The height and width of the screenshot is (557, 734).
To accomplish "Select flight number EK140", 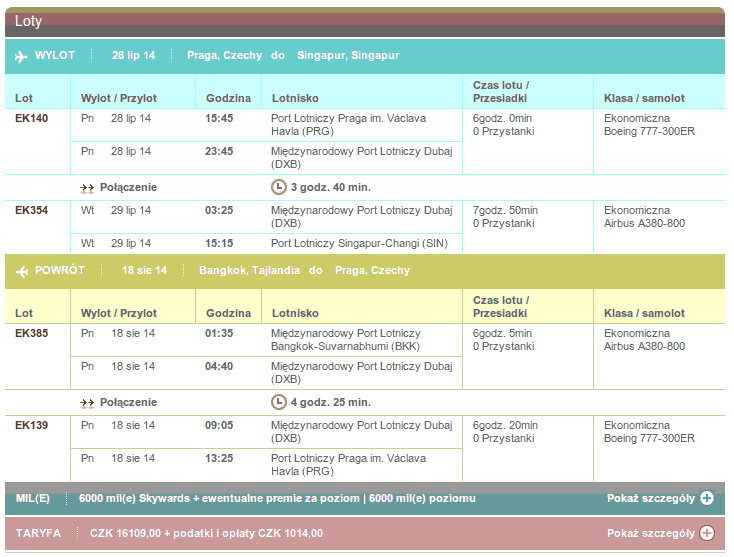I will pyautogui.click(x=31, y=118).
